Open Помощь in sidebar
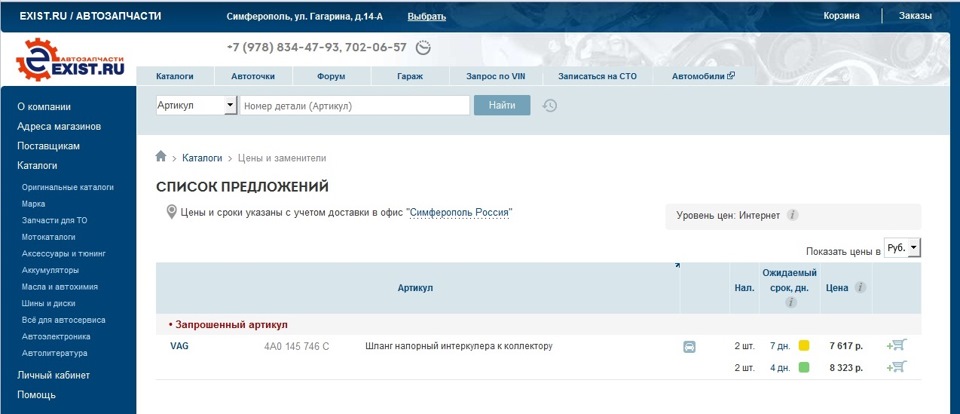 pyautogui.click(x=36, y=394)
